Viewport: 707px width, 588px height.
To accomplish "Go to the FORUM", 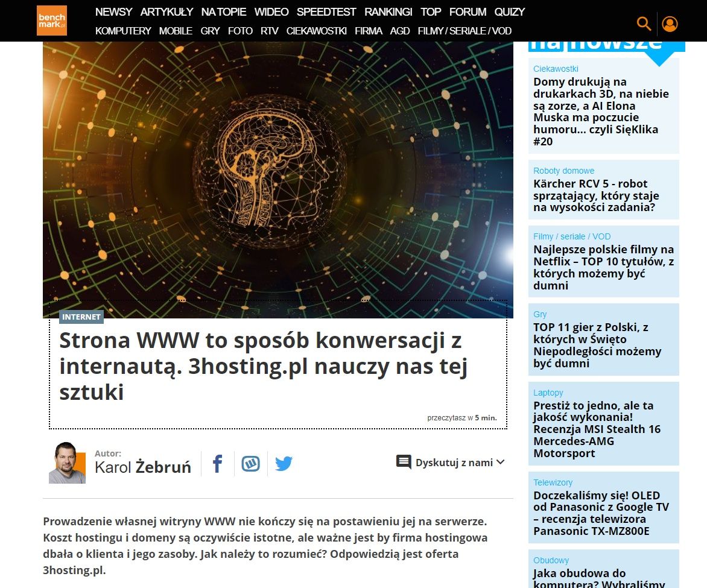I will (468, 11).
